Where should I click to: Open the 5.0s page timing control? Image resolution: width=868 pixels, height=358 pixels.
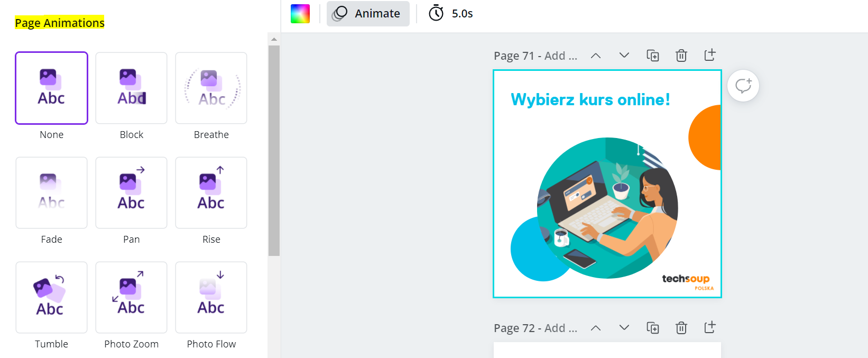450,14
